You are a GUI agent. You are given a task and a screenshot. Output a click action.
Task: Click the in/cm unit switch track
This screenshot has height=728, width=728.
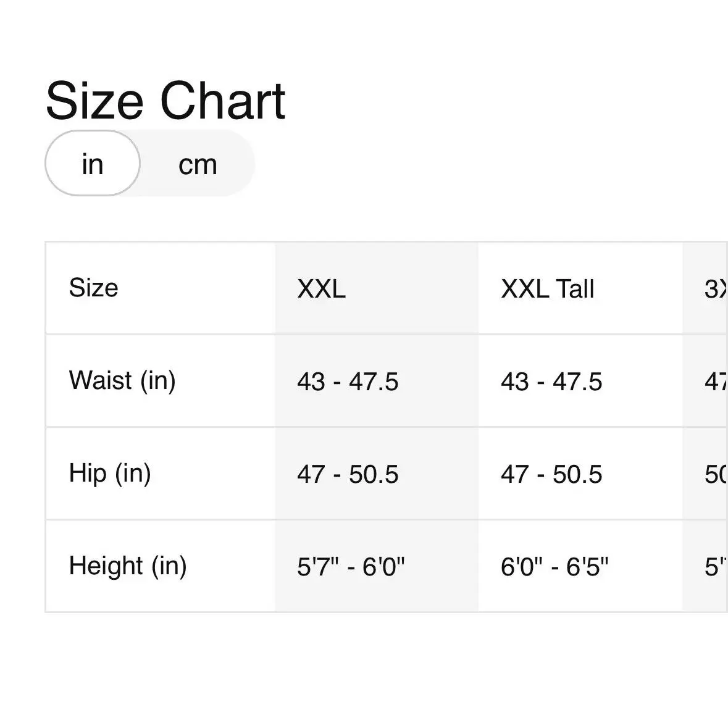coord(150,163)
